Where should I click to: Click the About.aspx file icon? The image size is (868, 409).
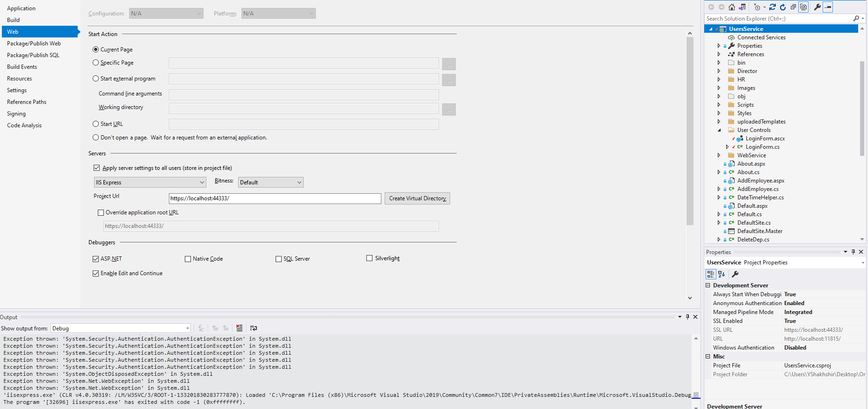click(731, 164)
